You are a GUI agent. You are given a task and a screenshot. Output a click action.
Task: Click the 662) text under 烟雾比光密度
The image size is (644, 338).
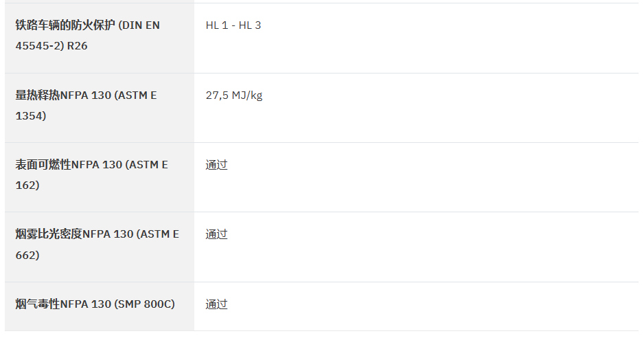(x=27, y=256)
